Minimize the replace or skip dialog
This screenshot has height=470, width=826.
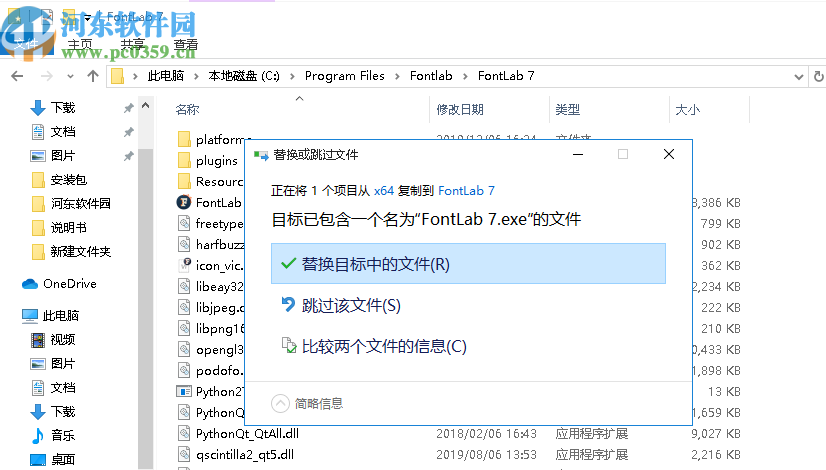578,154
